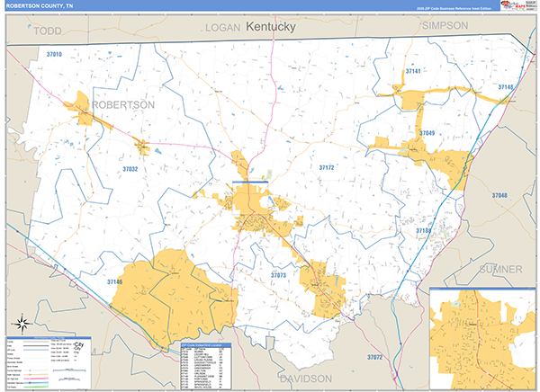Click the city inset map thumbnail
540x392 pixels.
(x=482, y=339)
